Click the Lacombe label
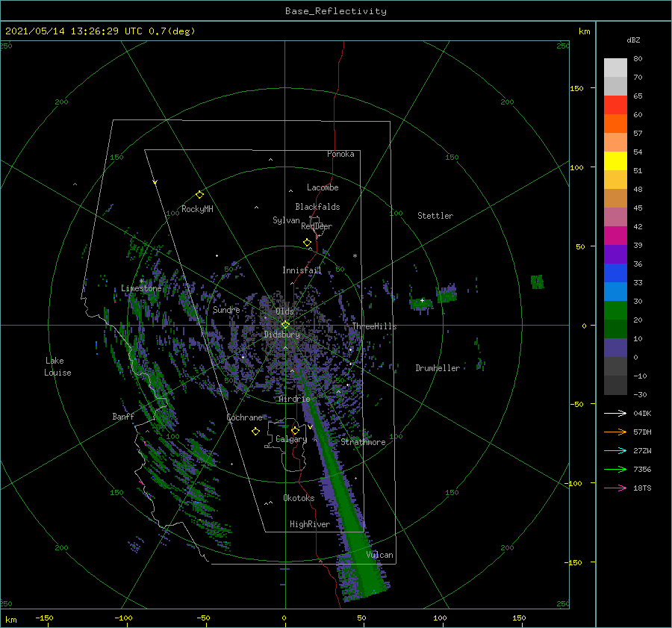This screenshot has width=672, height=628. [x=323, y=187]
